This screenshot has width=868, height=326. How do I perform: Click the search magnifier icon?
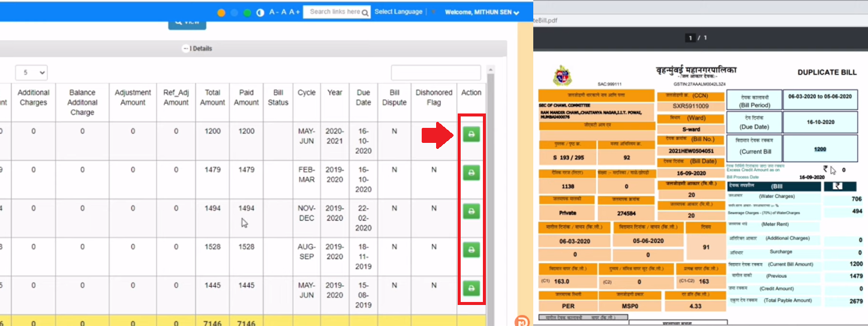point(365,12)
